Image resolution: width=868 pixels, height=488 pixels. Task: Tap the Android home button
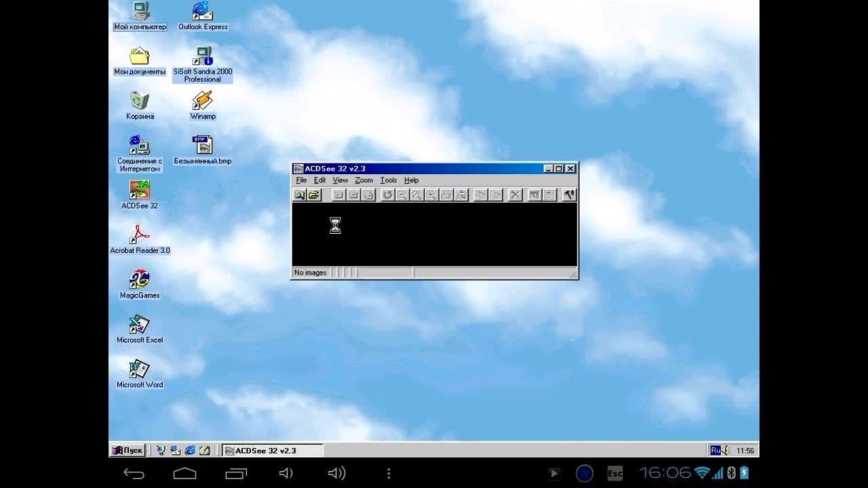[x=184, y=473]
